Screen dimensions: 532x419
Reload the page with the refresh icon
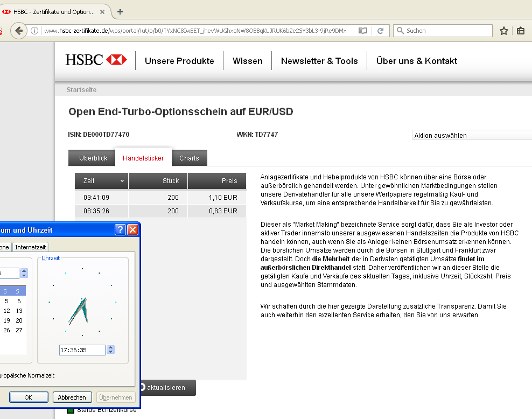click(380, 31)
